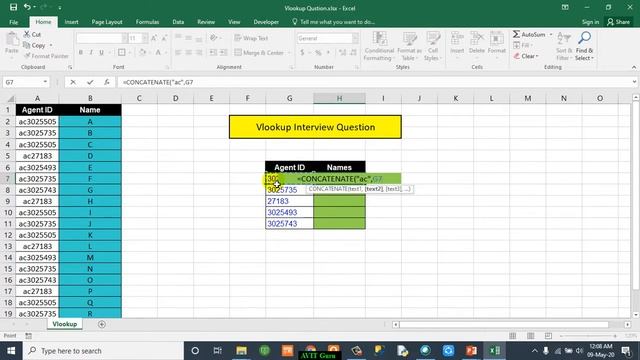
Task: Open the font size dropdown
Action: [145, 38]
